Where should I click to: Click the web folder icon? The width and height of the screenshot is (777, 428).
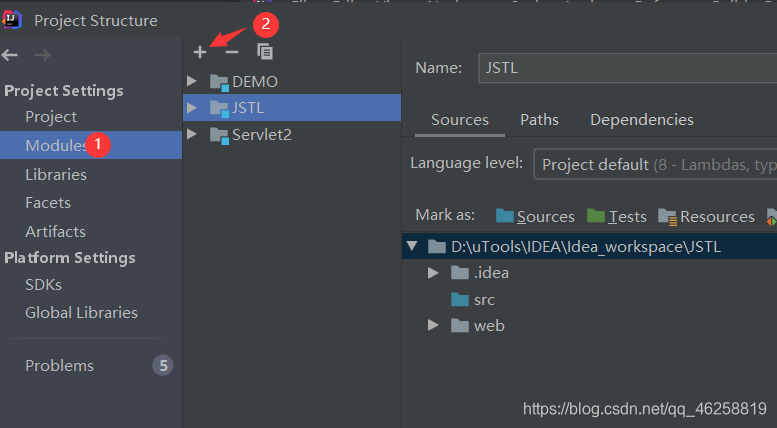pyautogui.click(x=460, y=325)
